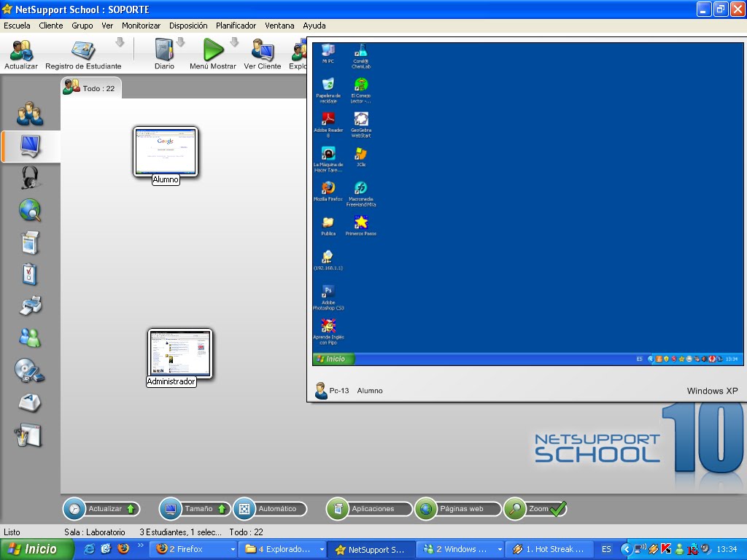Toggle Automático thumbnail sizing in the bottom bar
The width and height of the screenshot is (747, 560).
270,508
